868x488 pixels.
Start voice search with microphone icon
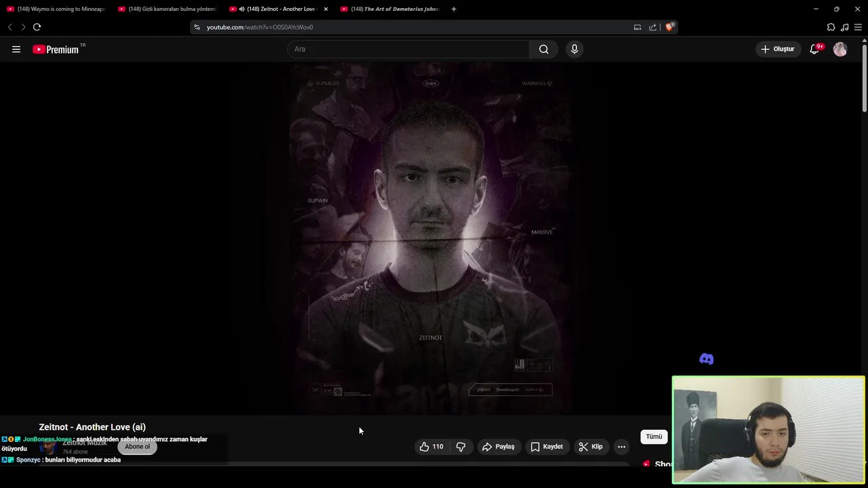pos(574,49)
